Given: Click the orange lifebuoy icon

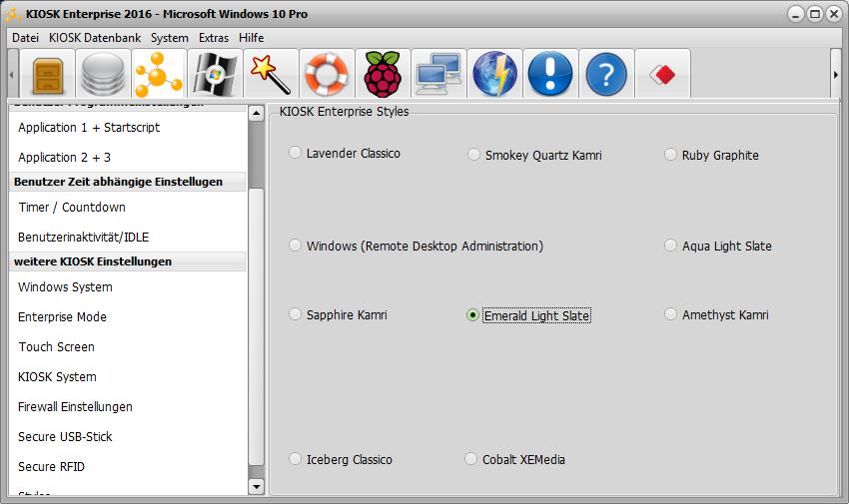Looking at the screenshot, I should [327, 74].
